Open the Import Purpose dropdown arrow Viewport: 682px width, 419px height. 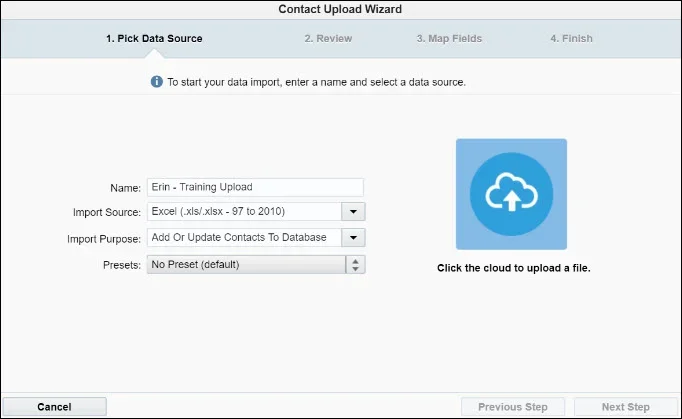pos(354,238)
